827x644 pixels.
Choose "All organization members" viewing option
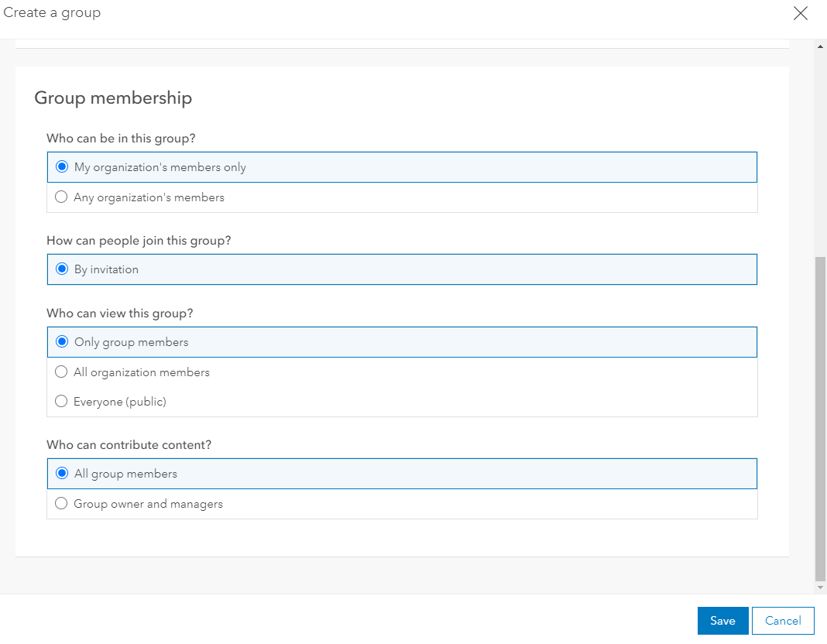(x=61, y=372)
